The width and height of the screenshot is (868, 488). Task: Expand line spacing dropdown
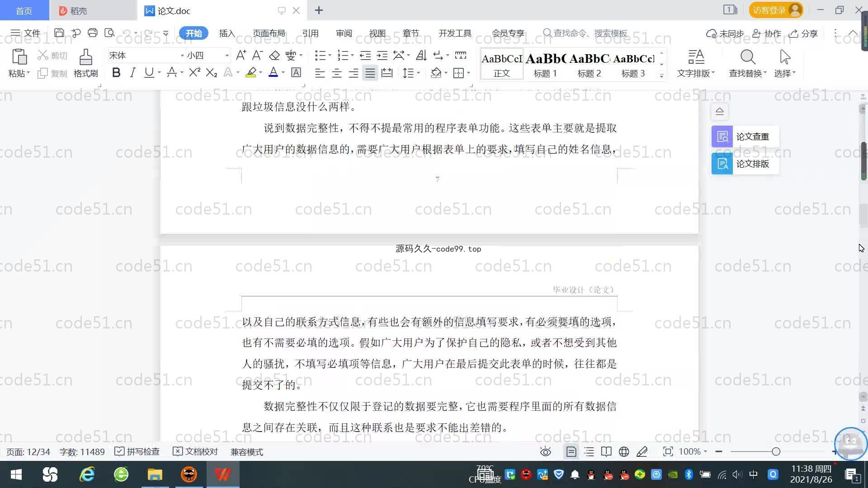click(419, 73)
